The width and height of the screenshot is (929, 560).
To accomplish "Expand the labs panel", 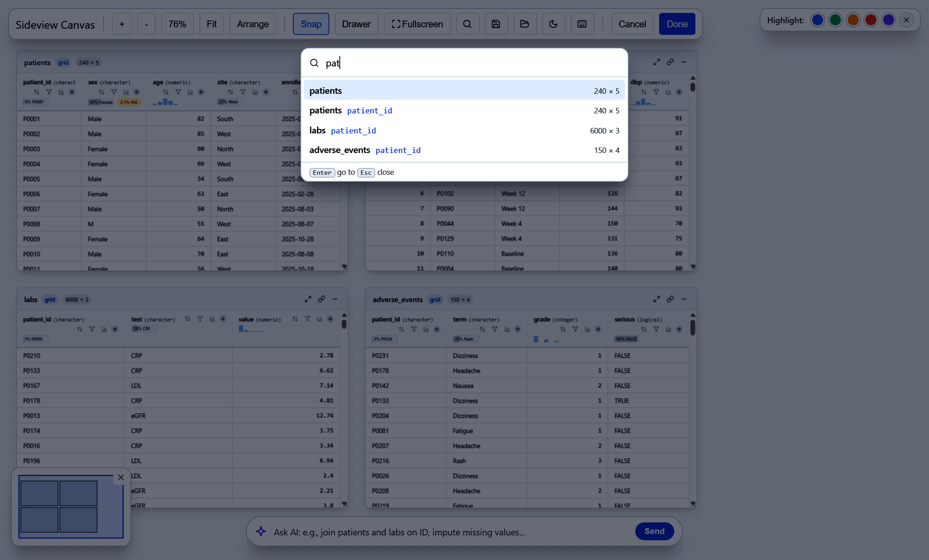I will pyautogui.click(x=308, y=299).
